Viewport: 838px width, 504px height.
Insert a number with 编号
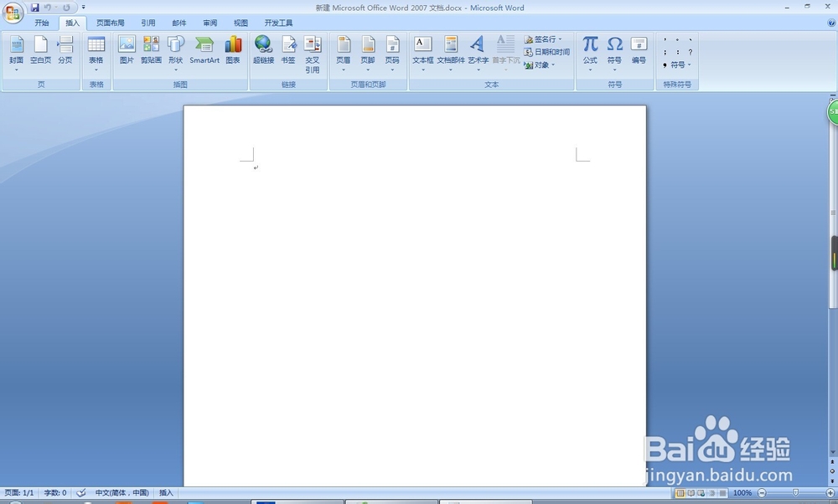pyautogui.click(x=639, y=50)
